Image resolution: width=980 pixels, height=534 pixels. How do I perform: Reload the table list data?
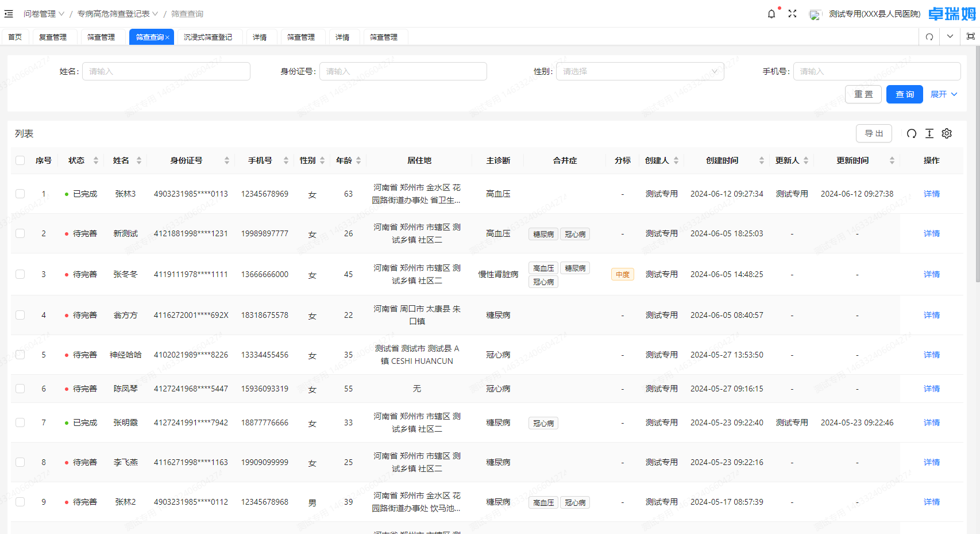pyautogui.click(x=912, y=133)
